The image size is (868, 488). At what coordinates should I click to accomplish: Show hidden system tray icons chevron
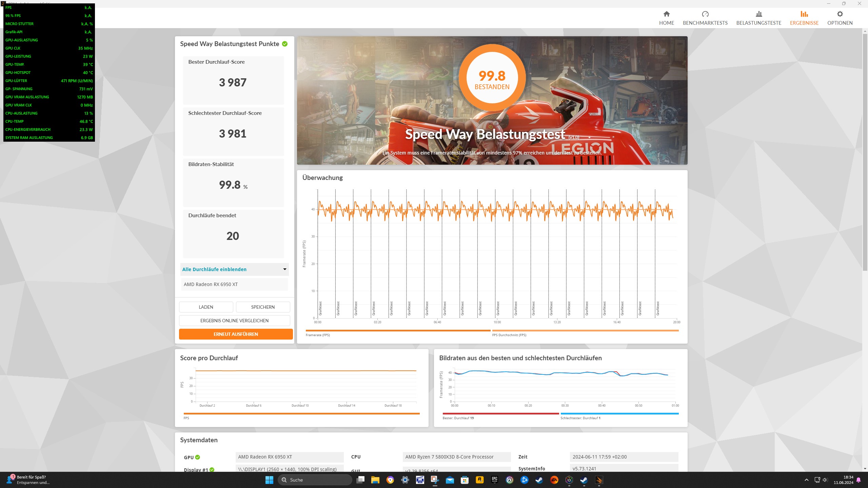tap(807, 480)
